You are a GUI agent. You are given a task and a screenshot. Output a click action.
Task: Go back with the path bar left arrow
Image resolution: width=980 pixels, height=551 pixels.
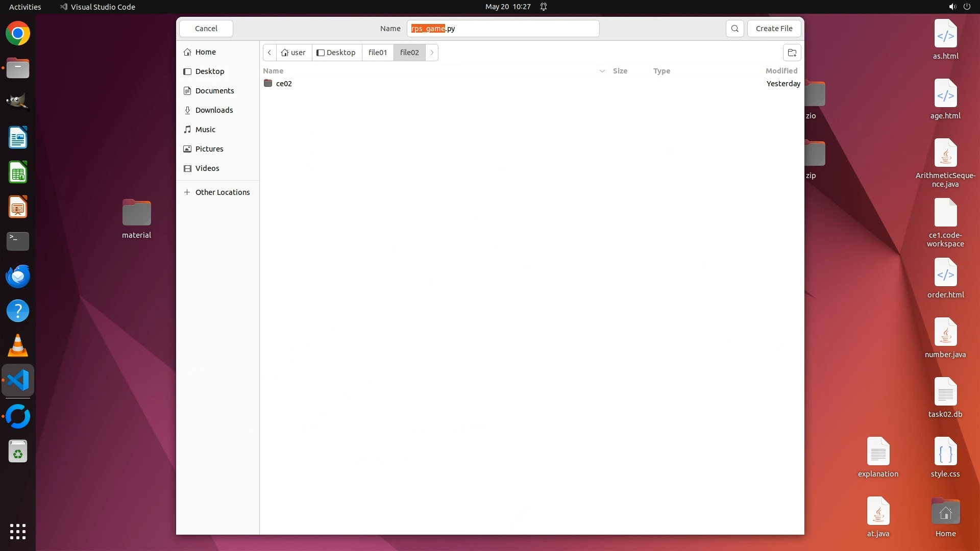click(x=269, y=53)
